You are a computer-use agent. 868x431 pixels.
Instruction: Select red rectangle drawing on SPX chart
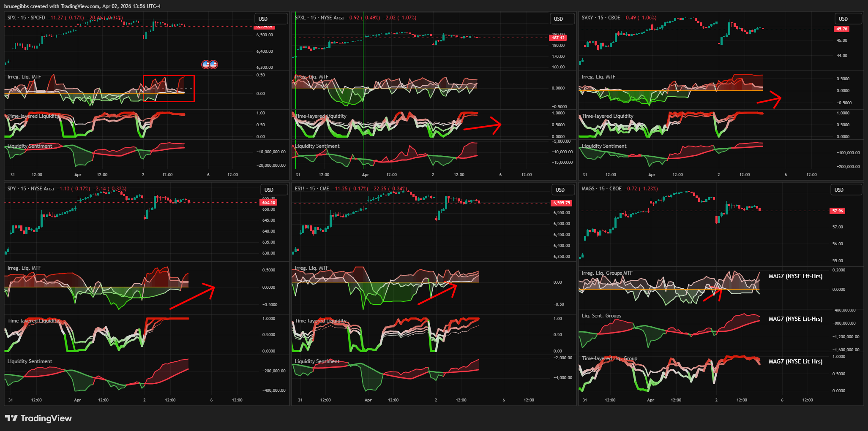[x=169, y=76]
